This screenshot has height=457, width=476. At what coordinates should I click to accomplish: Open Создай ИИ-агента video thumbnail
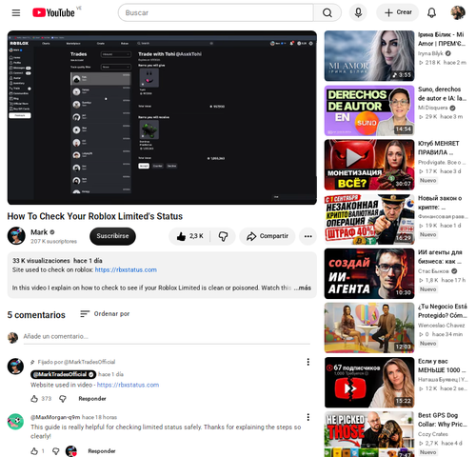coord(369,273)
